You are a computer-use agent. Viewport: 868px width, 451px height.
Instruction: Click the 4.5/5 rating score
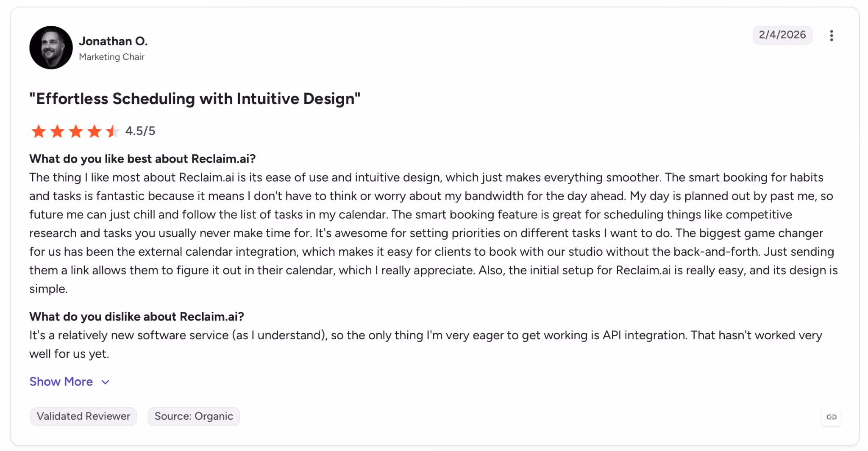click(x=140, y=131)
